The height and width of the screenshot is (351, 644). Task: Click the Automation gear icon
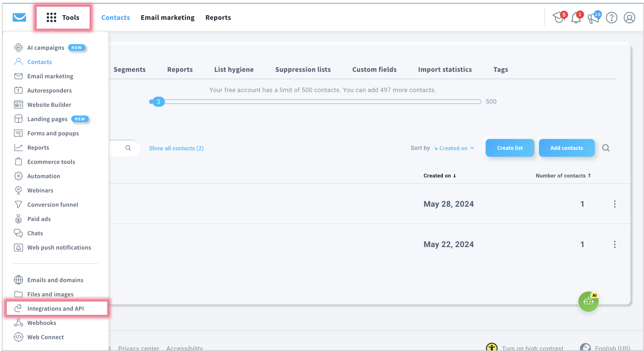click(x=18, y=176)
